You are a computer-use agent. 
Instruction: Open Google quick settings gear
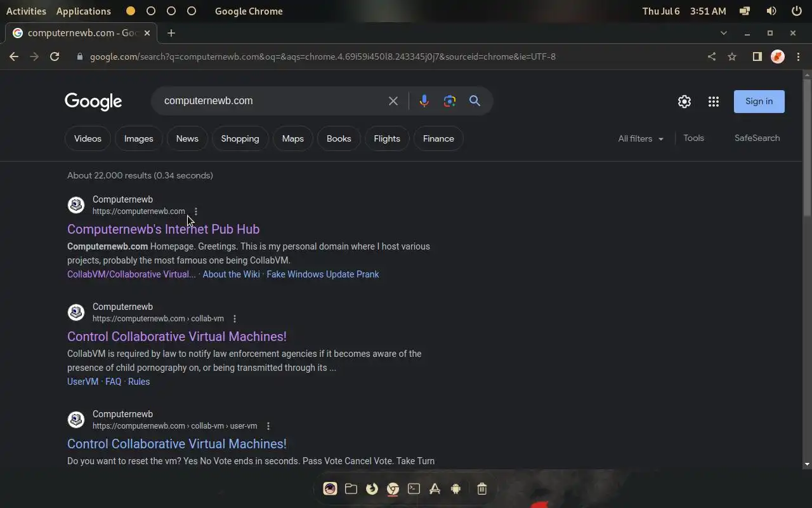(684, 102)
